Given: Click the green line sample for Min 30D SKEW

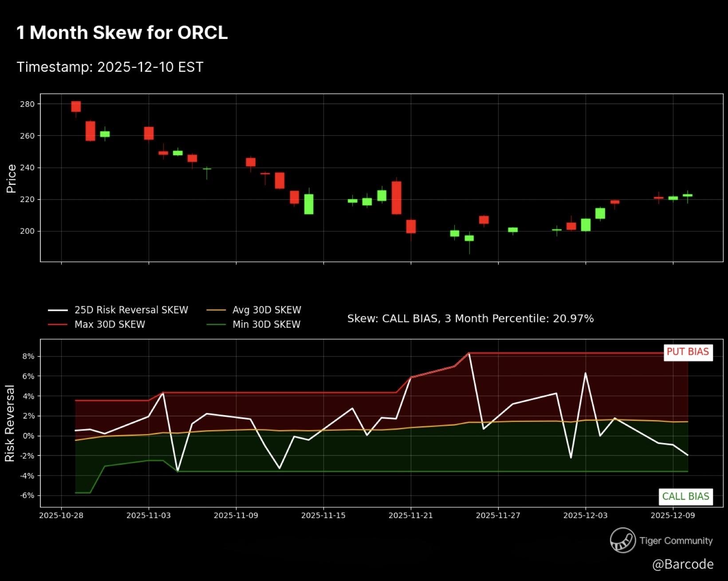Looking at the screenshot, I should click(x=216, y=325).
